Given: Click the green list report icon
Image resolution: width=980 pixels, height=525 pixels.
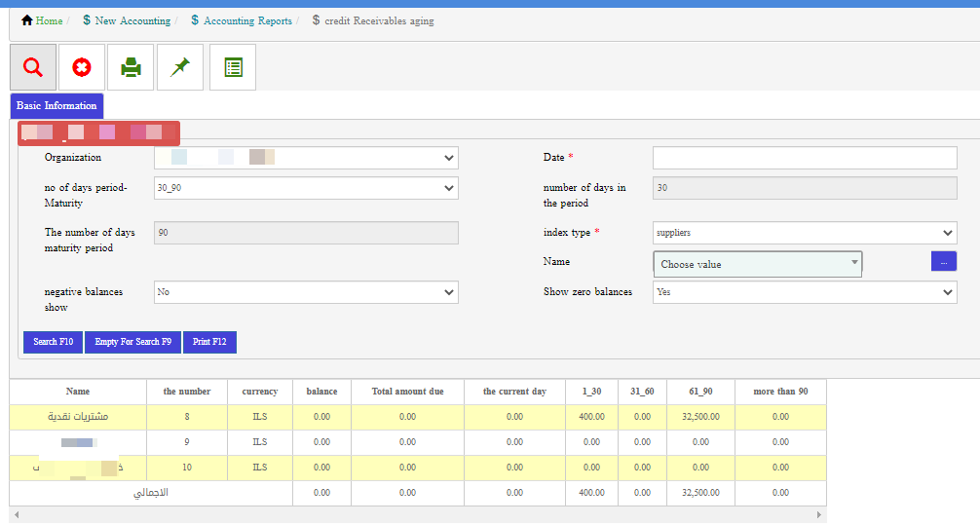Looking at the screenshot, I should (233, 67).
